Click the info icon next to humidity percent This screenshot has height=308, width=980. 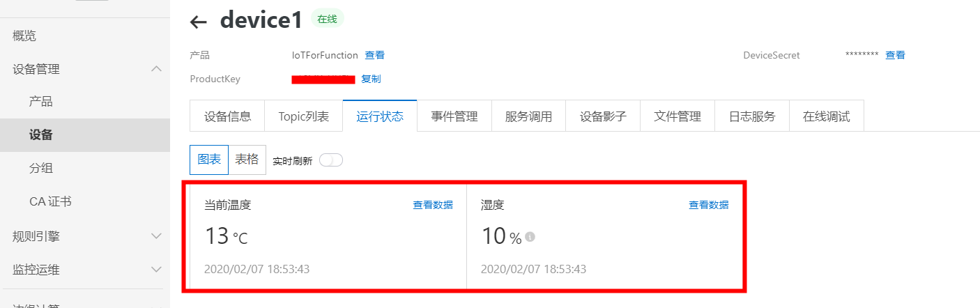[530, 237]
